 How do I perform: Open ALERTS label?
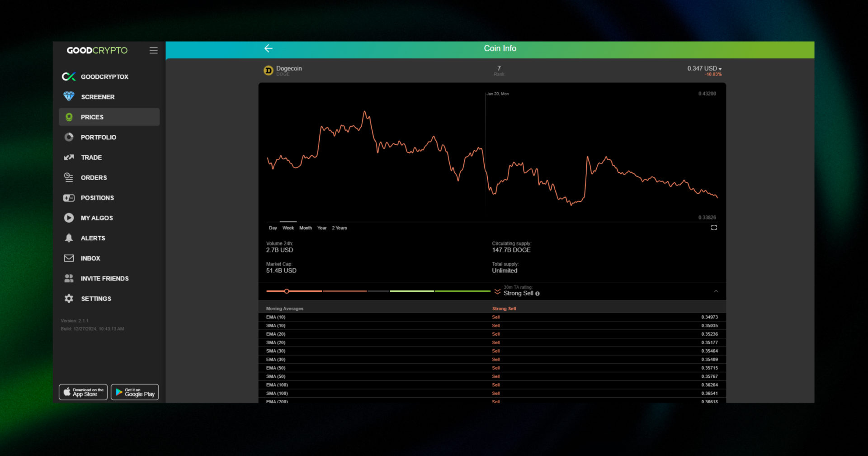click(x=93, y=238)
